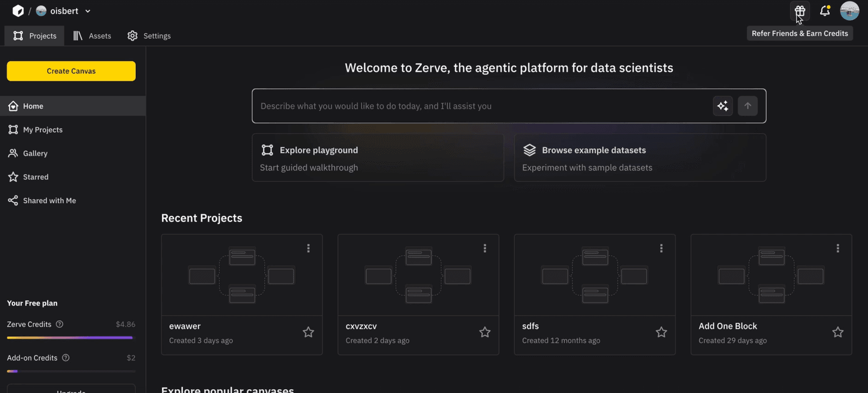Screen dimensions: 868x393
Task: Switch to the Settings tab
Action: pos(149,36)
